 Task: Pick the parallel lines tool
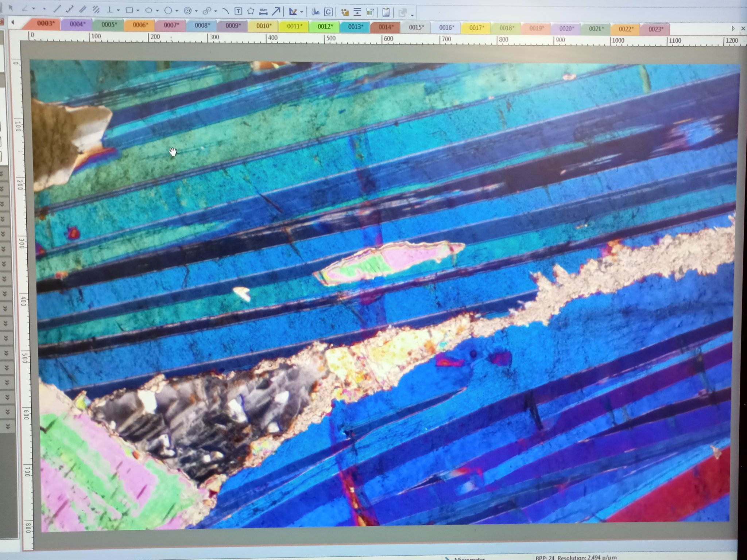84,10
